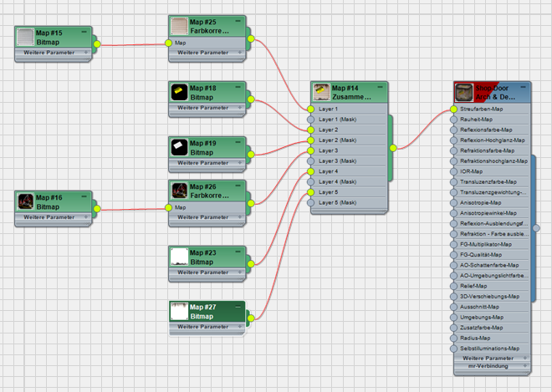Collapse the Map #14 composite node
Image resolution: width=552 pixels, height=392 pixels.
tap(381, 87)
